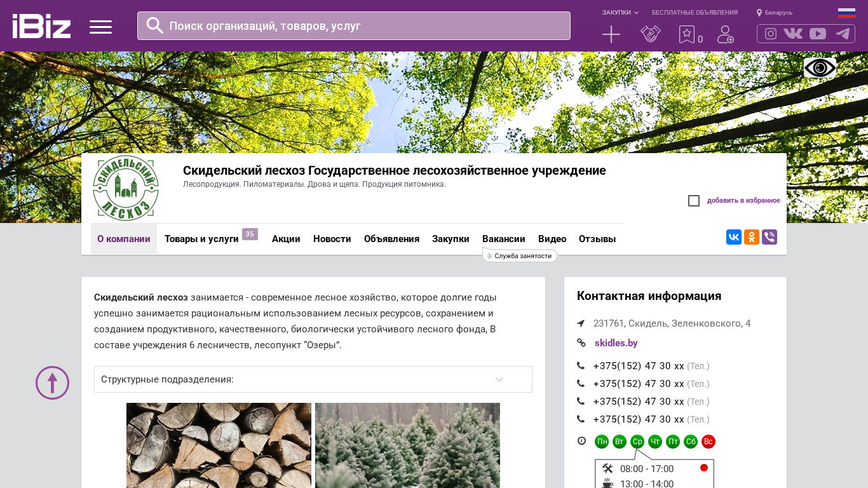
Task: Open the Telegram icon in header
Action: click(843, 34)
